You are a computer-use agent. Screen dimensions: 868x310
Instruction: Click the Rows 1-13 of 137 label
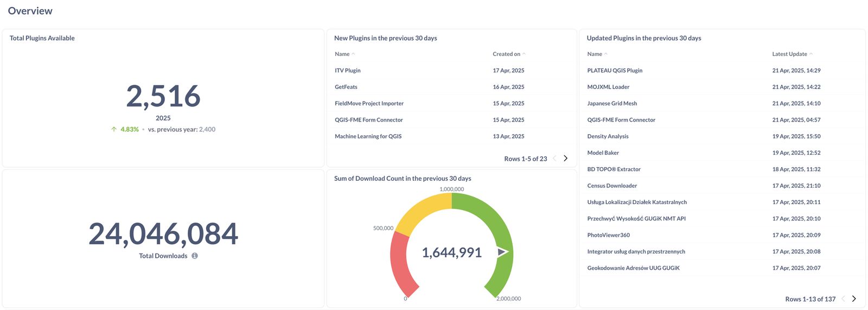(x=810, y=299)
